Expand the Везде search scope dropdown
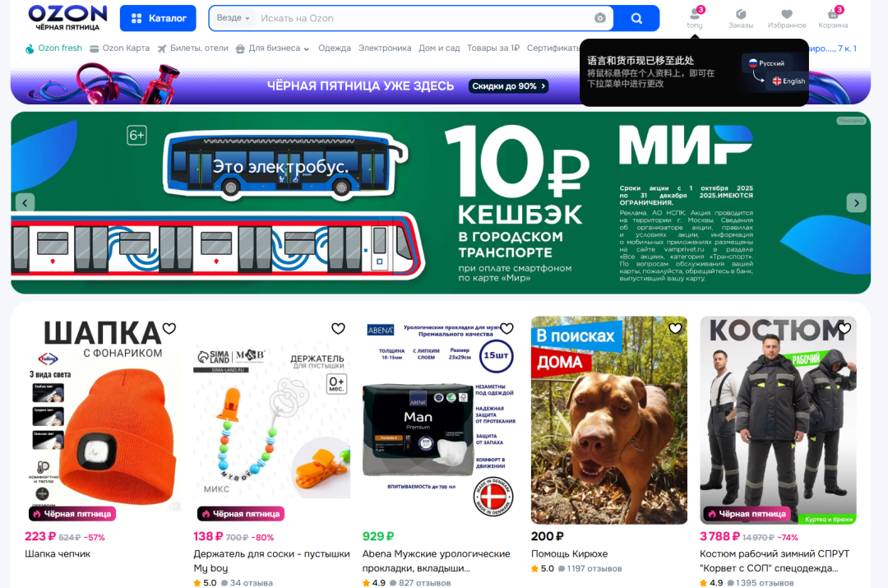This screenshot has height=588, width=888. coord(233,18)
